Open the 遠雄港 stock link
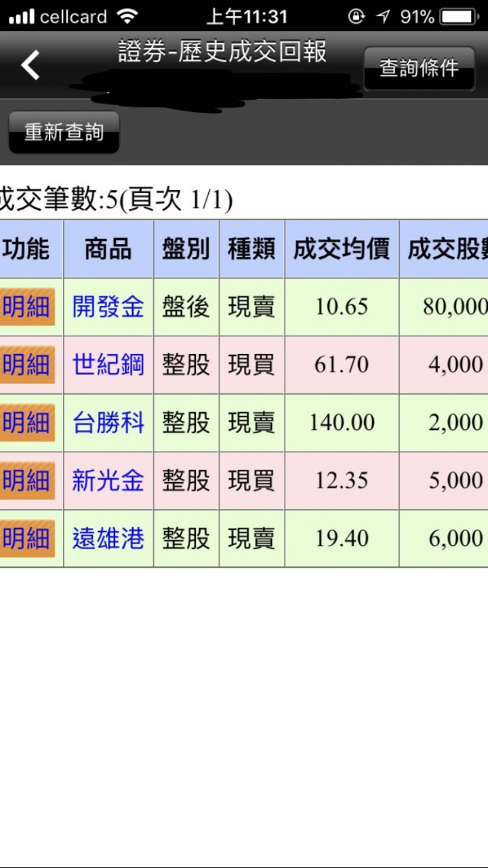Image resolution: width=488 pixels, height=868 pixels. click(108, 539)
